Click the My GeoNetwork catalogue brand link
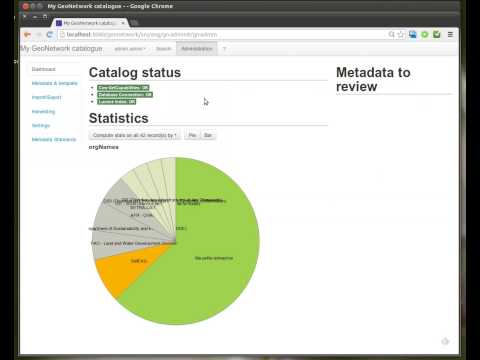Screen dimensions: 480x360 (61, 49)
